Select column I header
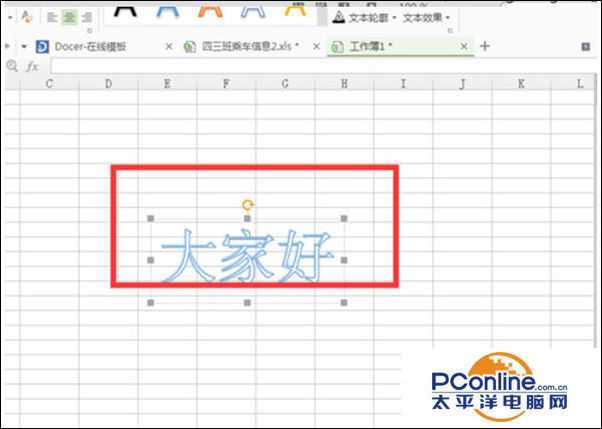Screen dimensions: 602x429 tap(403, 83)
